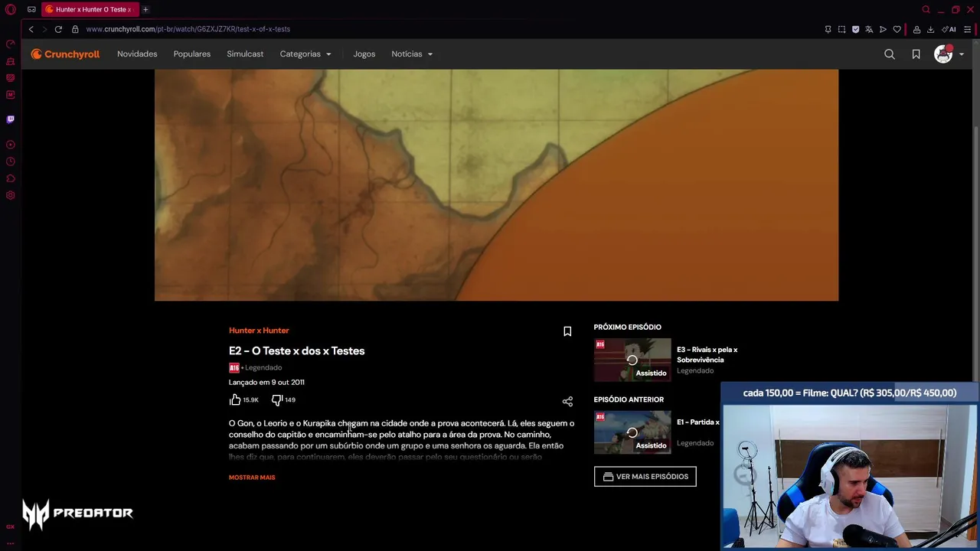The height and width of the screenshot is (551, 980).
Task: Go back to the previous page
Action: point(31,29)
